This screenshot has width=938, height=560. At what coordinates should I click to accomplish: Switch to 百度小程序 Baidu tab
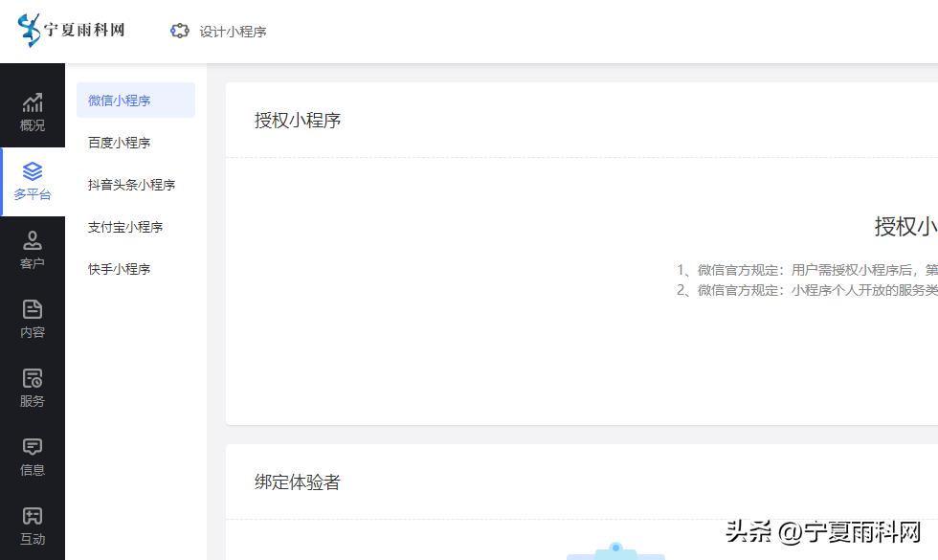tap(119, 142)
